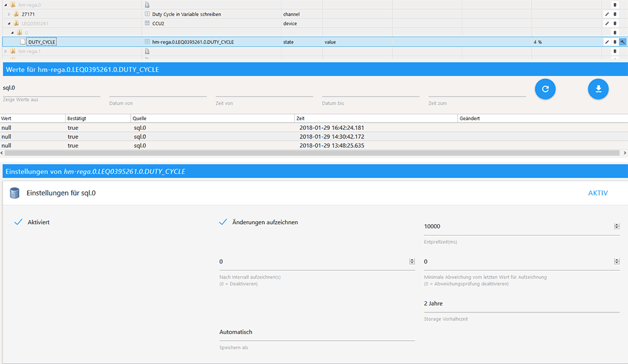
Task: Open the Speichern als dropdown showing Automatisch
Action: click(x=316, y=332)
